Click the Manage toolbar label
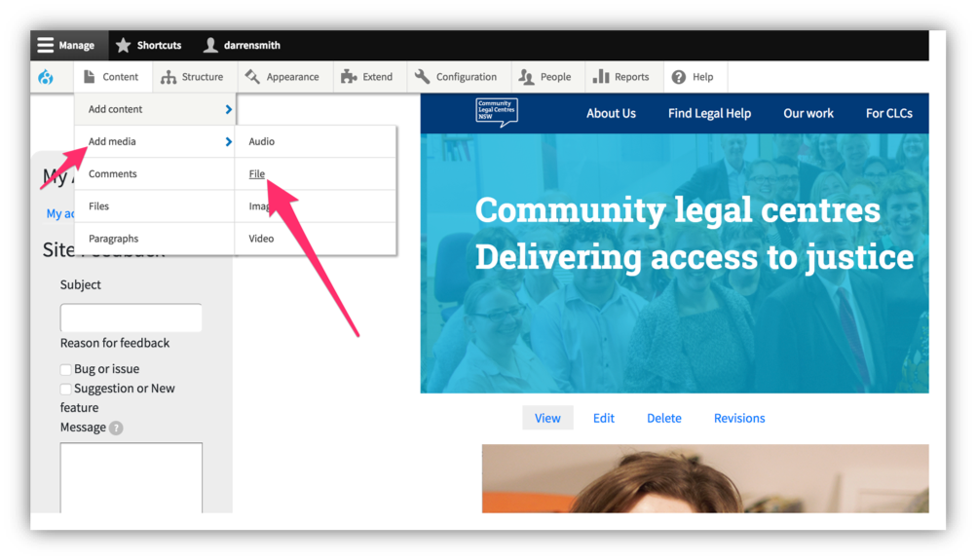The width and height of the screenshot is (976, 560). (77, 45)
